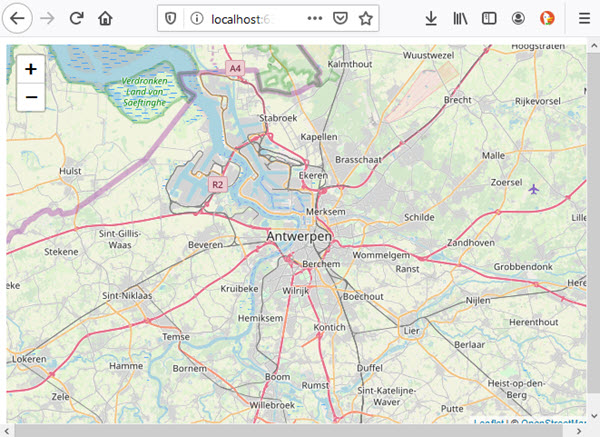
Task: Click the Verdronken Land van Saeftinghe label
Action: point(145,92)
